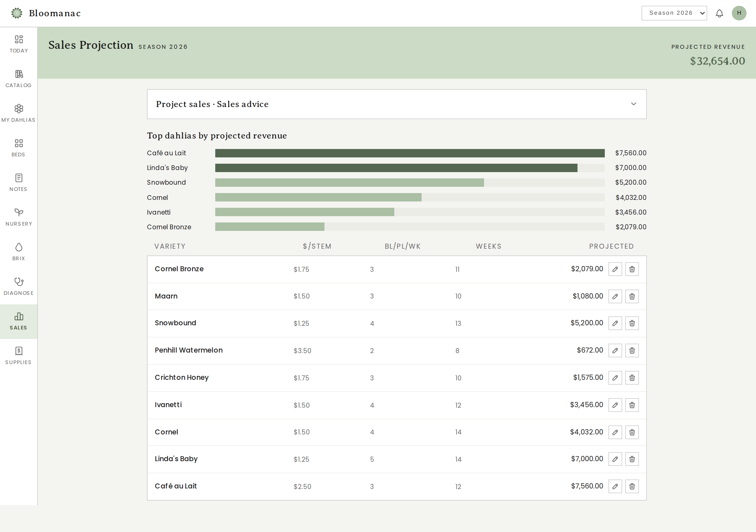Edit the Café au Lait row
The width and height of the screenshot is (756, 532).
click(615, 486)
